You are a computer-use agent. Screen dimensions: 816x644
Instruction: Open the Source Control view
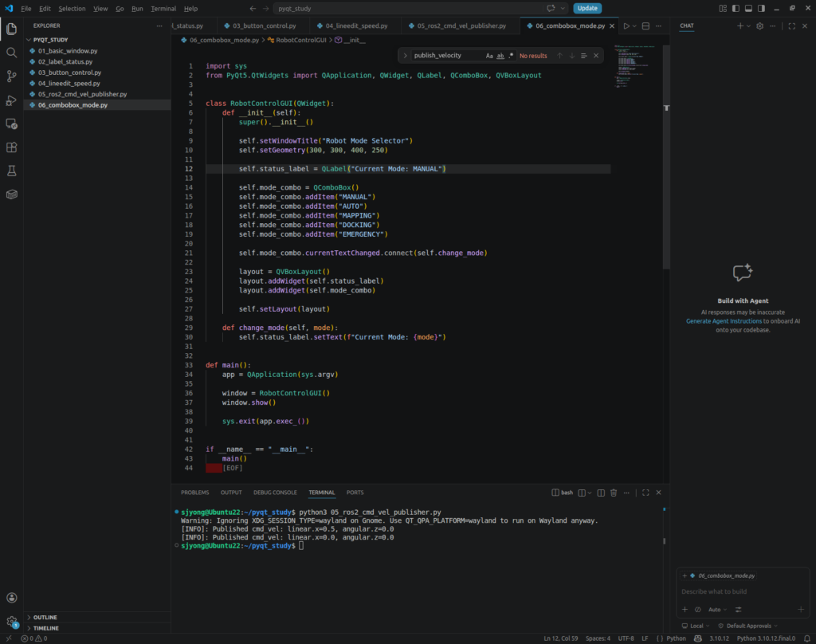coord(11,77)
